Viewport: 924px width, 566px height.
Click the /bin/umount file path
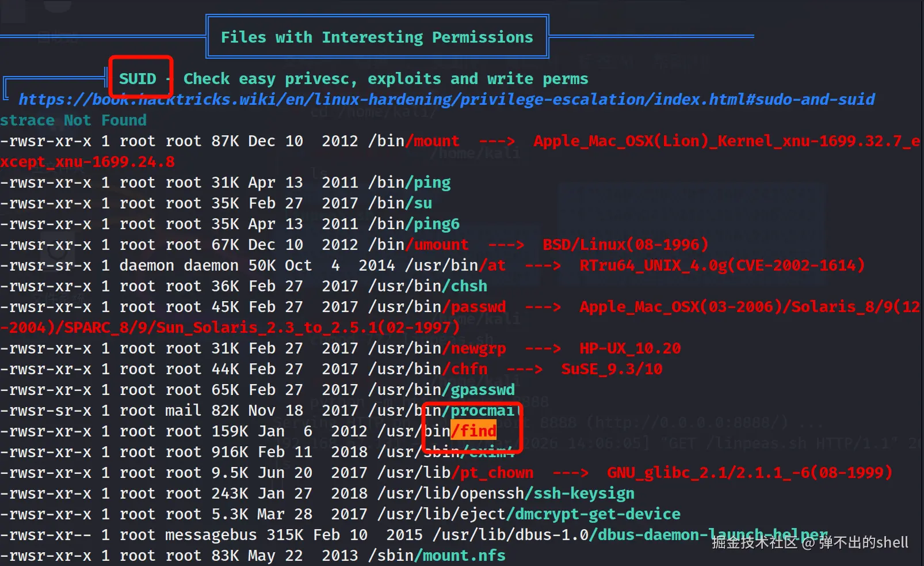click(418, 245)
